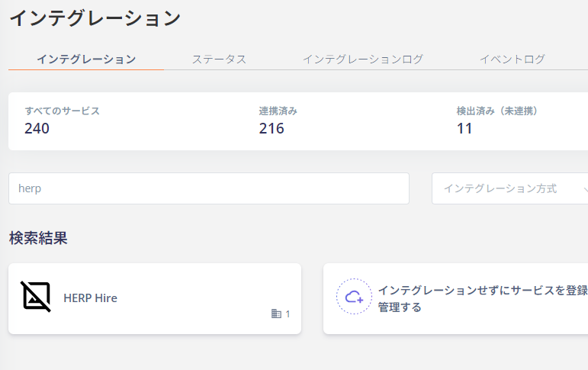
Task: Click the すべてのサービス count 240
Action: pyautogui.click(x=37, y=128)
